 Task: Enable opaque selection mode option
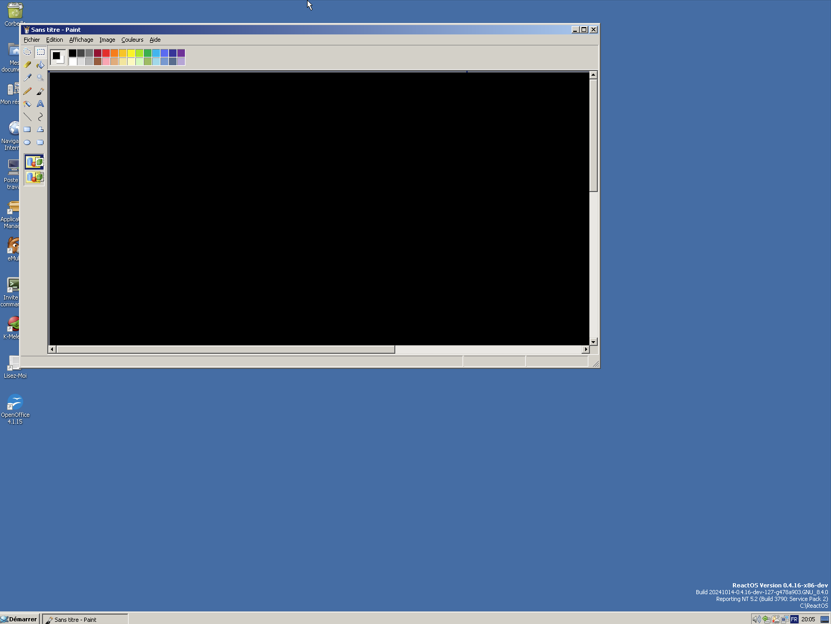click(x=34, y=162)
